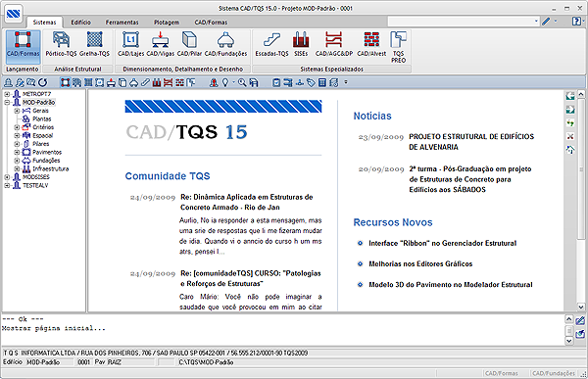Expand the Gerais tree node
The image size is (588, 379).
click(17, 111)
